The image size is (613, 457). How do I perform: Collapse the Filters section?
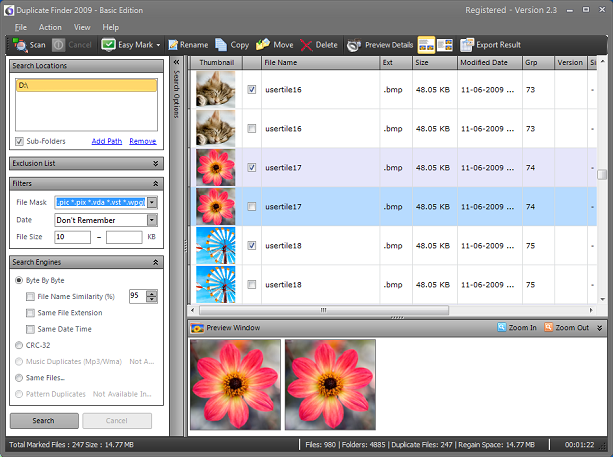point(156,184)
